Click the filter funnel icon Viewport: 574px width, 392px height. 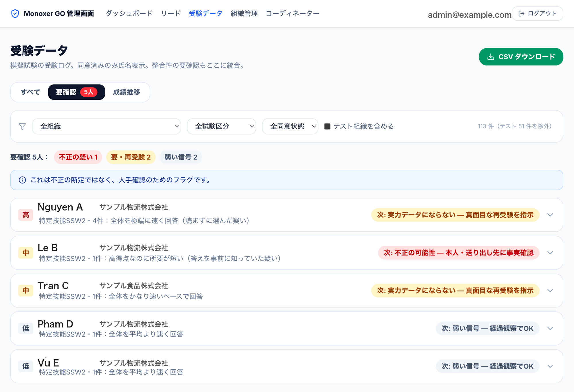[22, 126]
